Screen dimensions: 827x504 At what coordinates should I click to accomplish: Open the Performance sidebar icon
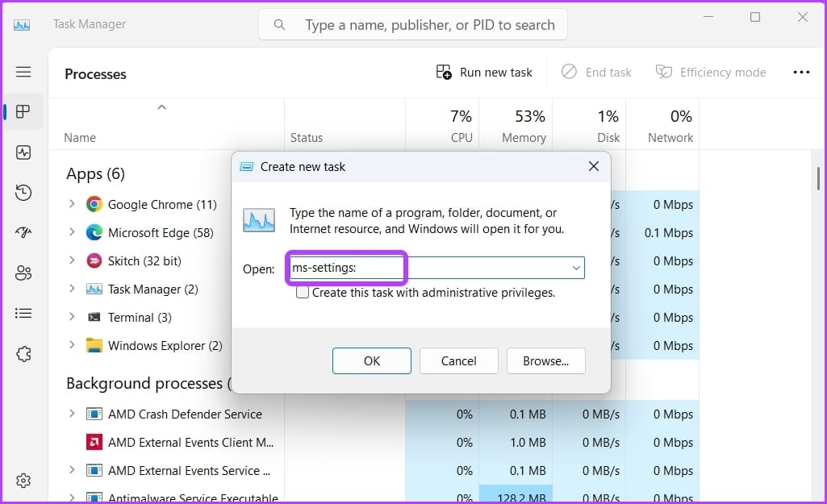(23, 152)
